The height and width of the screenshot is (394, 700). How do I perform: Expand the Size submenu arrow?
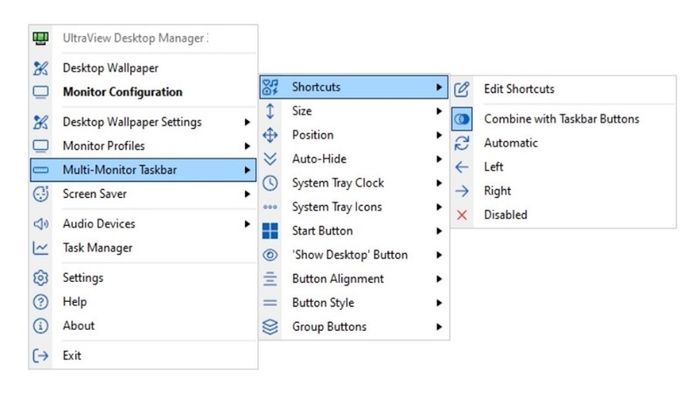(439, 111)
